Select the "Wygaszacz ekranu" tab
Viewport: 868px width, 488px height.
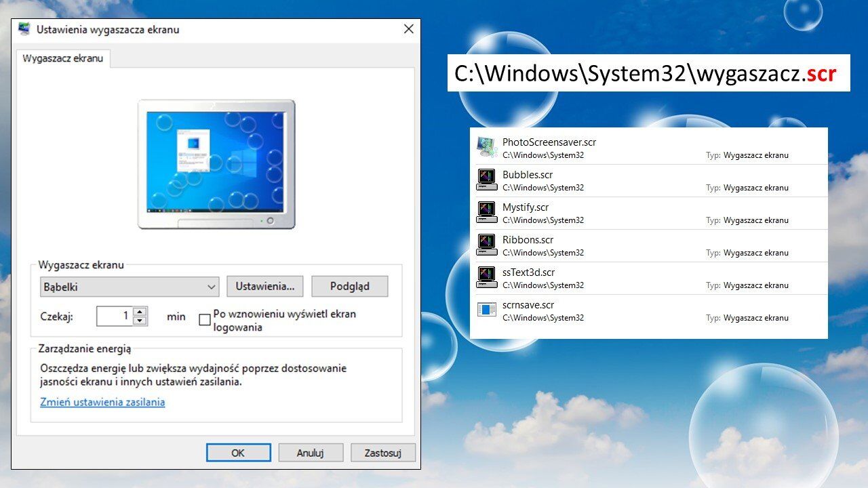click(62, 58)
